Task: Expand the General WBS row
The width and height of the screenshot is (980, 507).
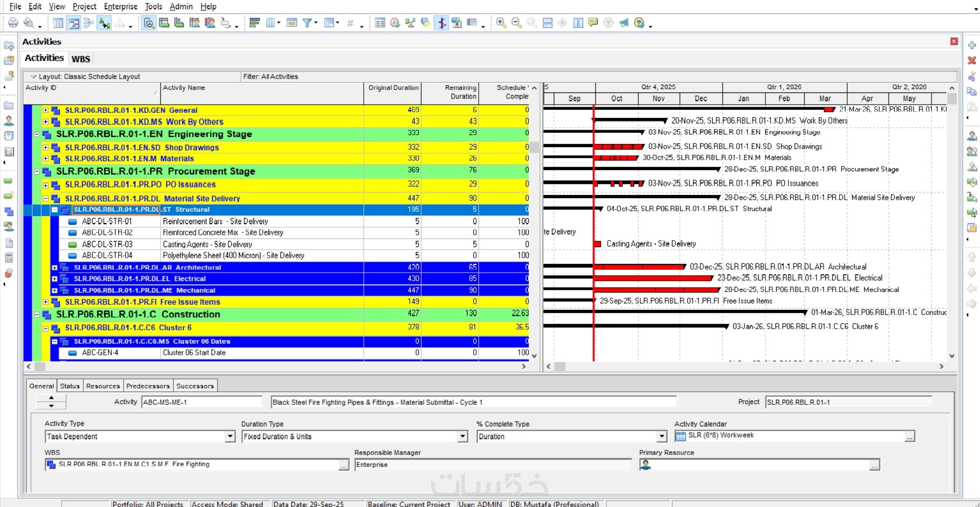Action: tap(45, 110)
